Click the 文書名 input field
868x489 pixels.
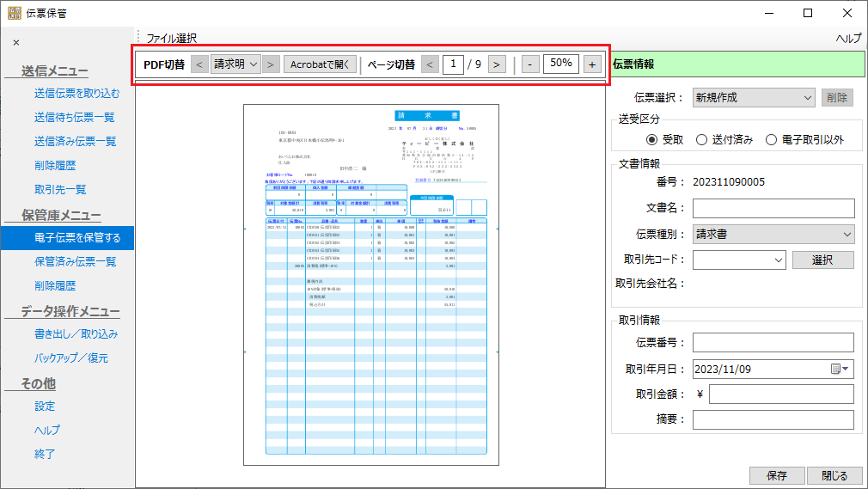773,209
